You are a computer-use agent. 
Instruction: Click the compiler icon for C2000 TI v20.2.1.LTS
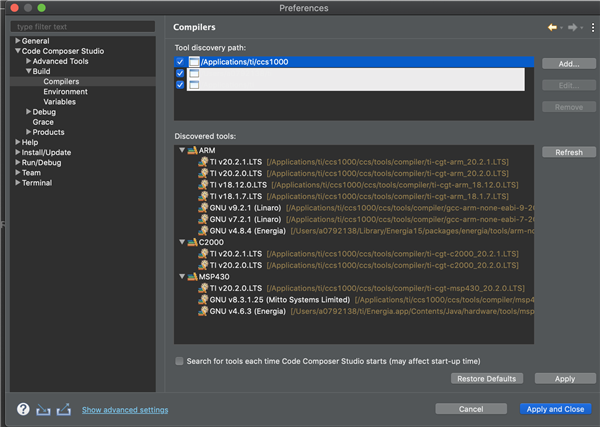pos(203,254)
